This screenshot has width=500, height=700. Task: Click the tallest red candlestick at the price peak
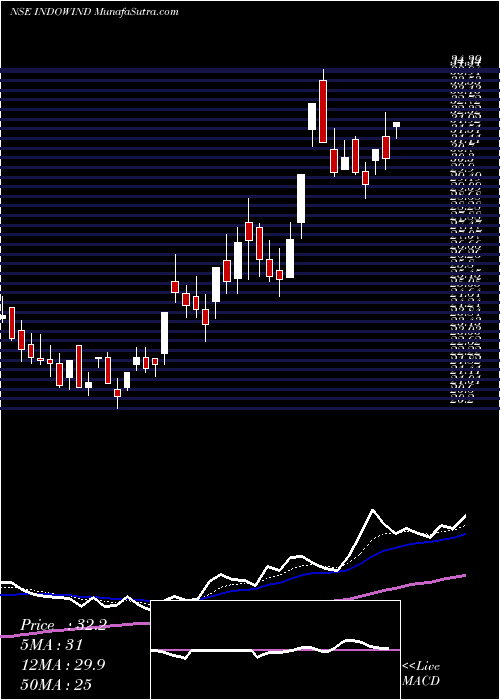point(323,112)
